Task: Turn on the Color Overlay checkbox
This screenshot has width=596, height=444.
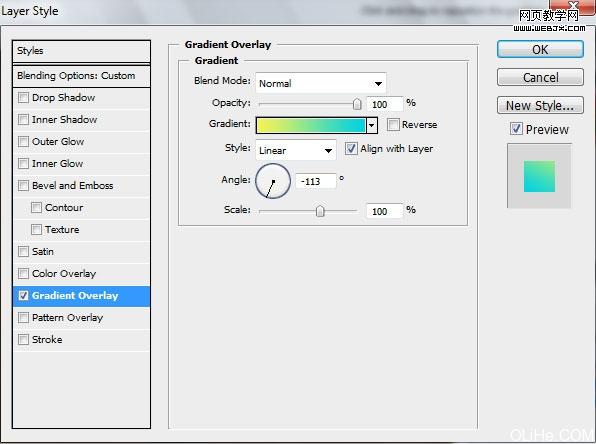Action: click(23, 274)
